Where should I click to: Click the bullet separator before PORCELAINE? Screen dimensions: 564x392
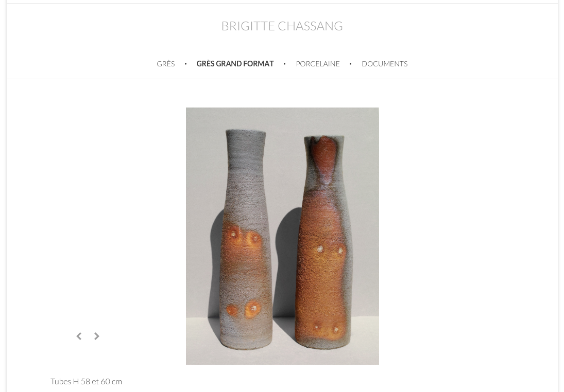[284, 64]
